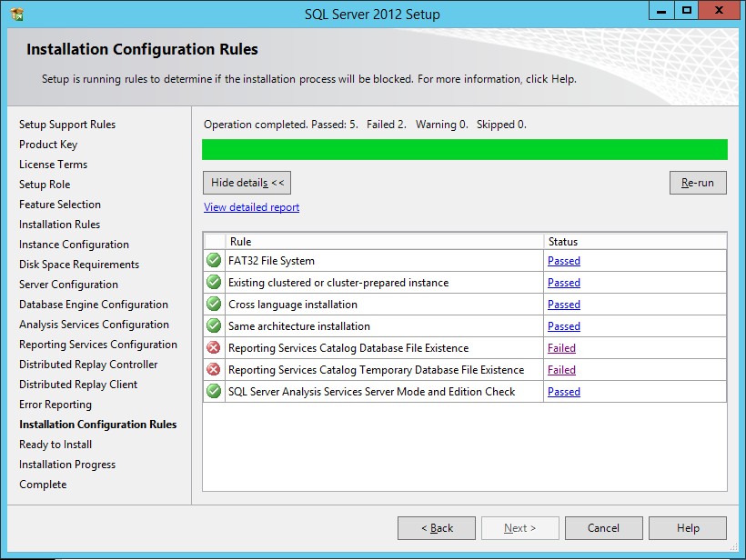The image size is (746, 560).
Task: Click the Re-run button
Action: pyautogui.click(x=698, y=183)
